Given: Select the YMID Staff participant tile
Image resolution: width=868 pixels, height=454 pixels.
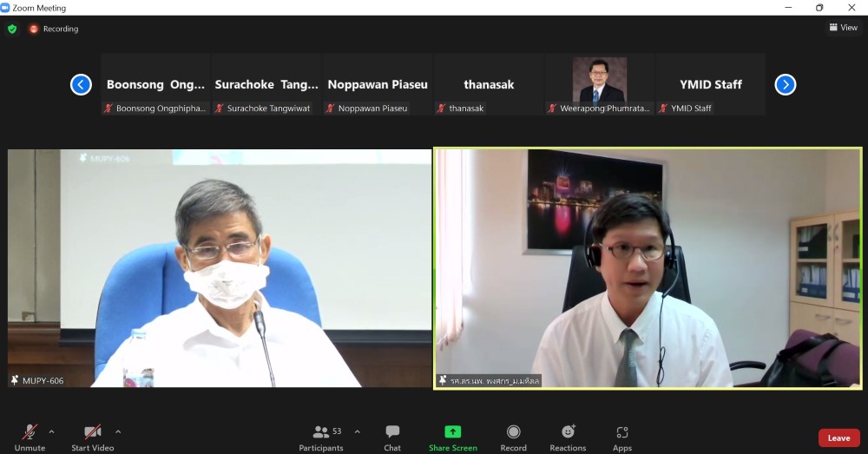Looking at the screenshot, I should (710, 84).
